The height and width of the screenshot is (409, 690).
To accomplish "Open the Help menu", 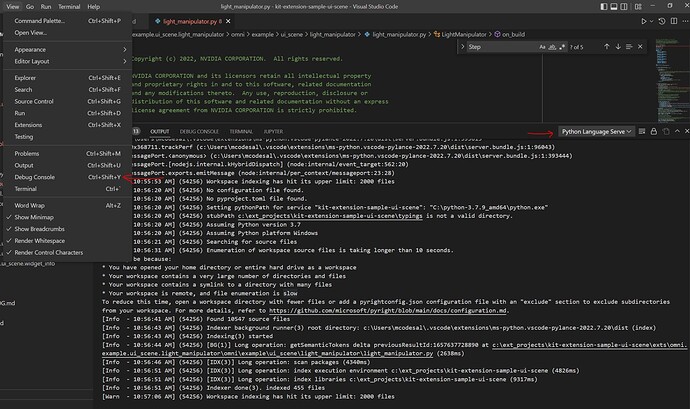I will (93, 7).
